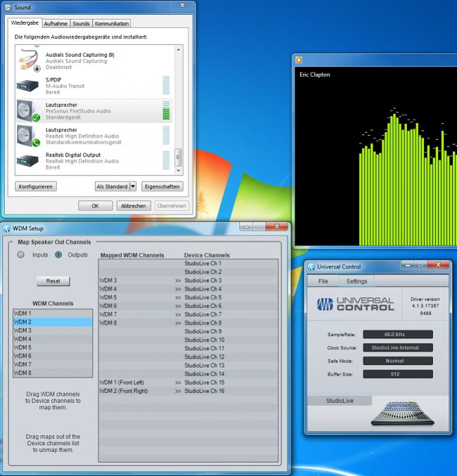Close the WDM Setup window
This screenshot has height=476, width=457.
(276, 226)
